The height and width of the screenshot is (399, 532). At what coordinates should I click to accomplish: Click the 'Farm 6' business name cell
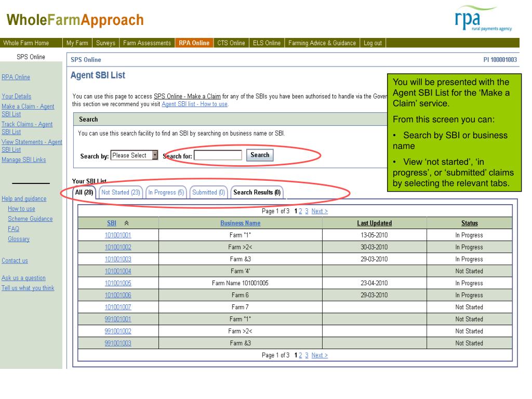[x=240, y=295]
